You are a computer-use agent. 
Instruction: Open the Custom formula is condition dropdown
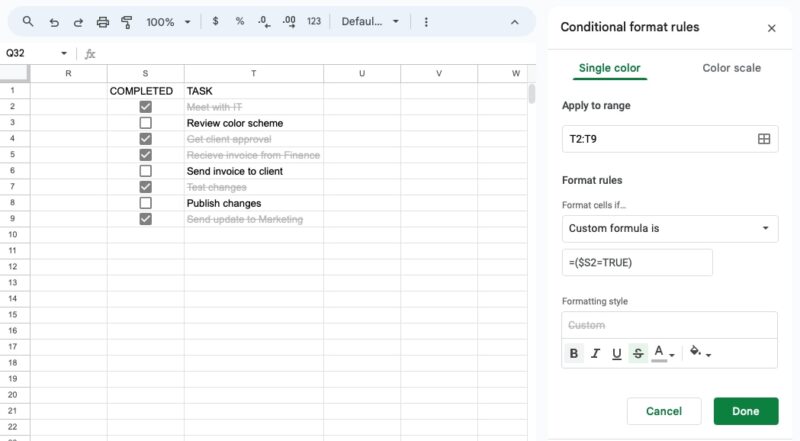tap(670, 228)
